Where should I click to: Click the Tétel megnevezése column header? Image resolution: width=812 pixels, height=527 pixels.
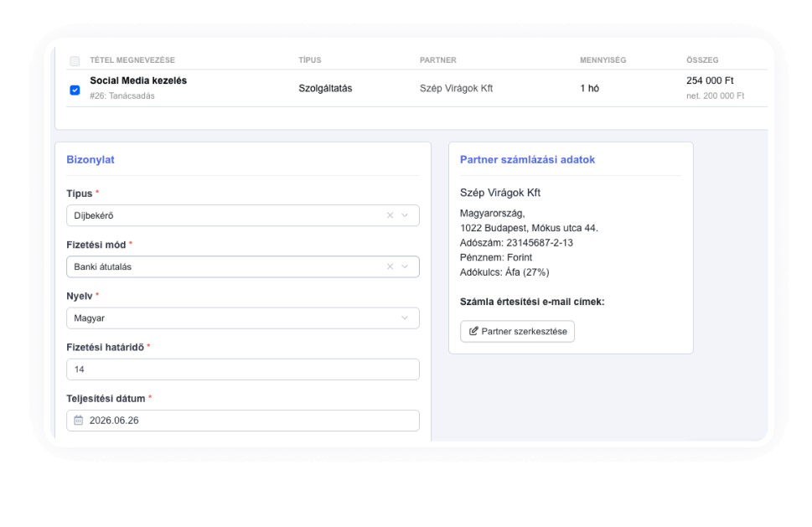point(132,60)
